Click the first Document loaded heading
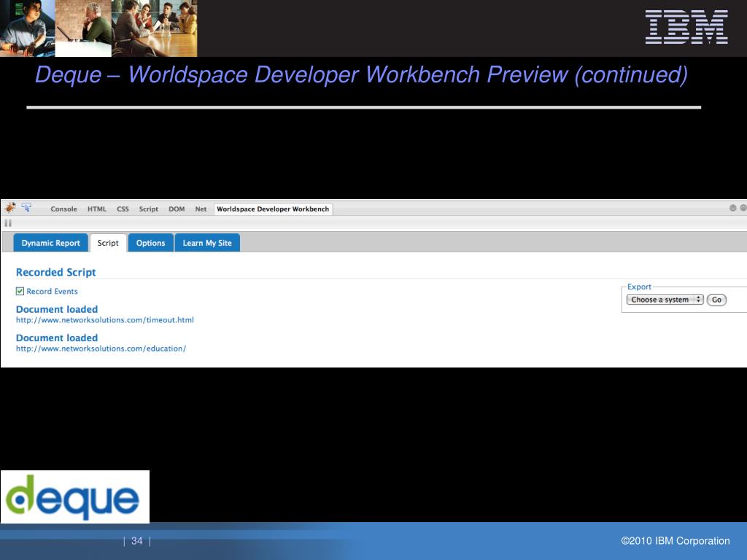747x560 pixels. point(57,309)
